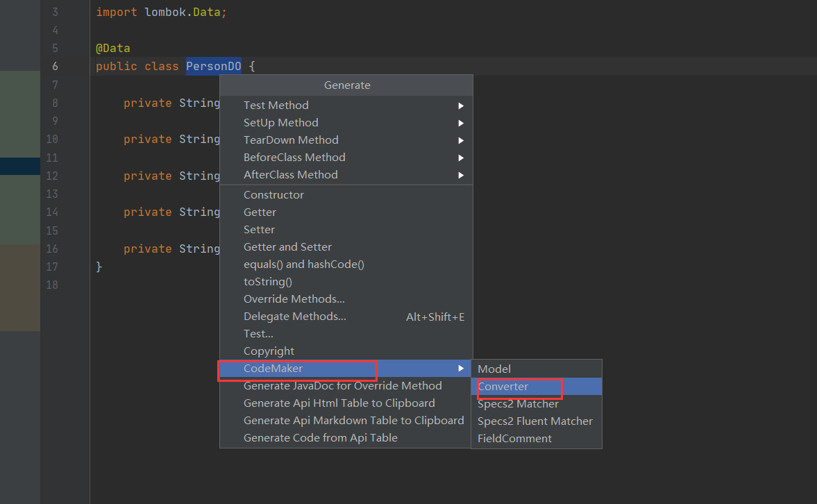Choose Getter and Setter generation

pyautogui.click(x=287, y=246)
